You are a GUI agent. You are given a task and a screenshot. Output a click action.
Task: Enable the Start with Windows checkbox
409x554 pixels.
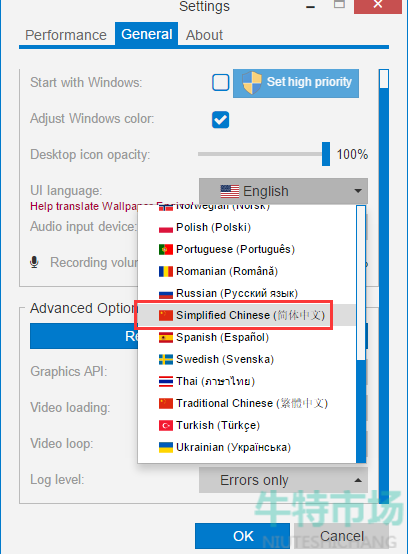point(221,83)
